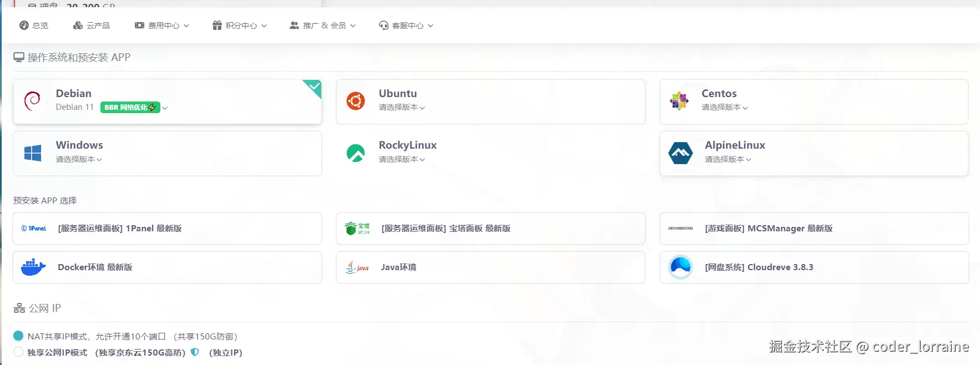The height and width of the screenshot is (365, 980).
Task: Click the 总览 dashboard icon
Action: (x=24, y=26)
